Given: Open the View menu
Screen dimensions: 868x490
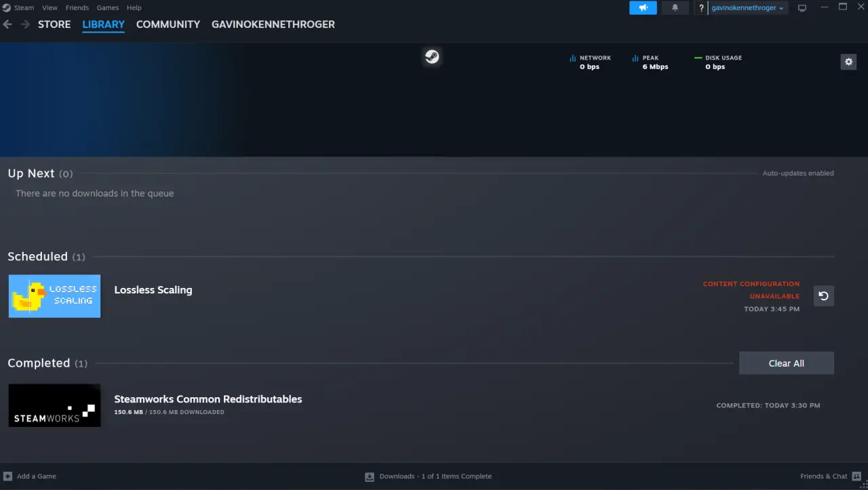Looking at the screenshot, I should click(50, 7).
